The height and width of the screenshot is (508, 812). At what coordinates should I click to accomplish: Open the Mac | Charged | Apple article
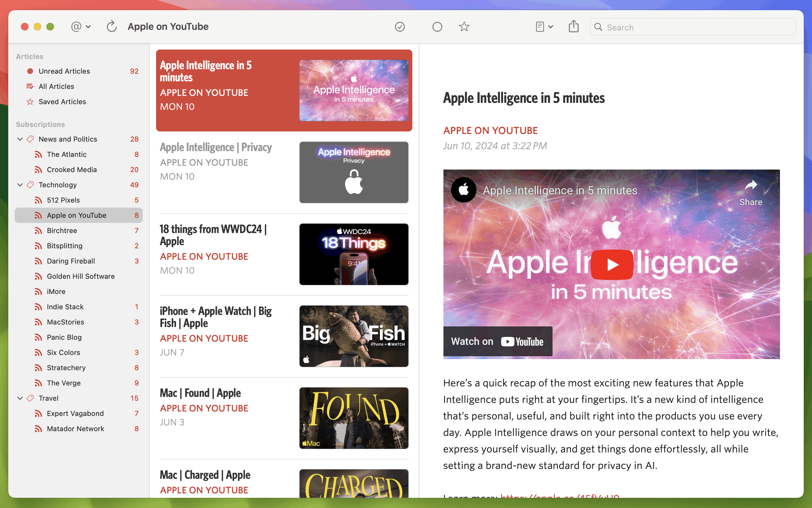tap(284, 479)
